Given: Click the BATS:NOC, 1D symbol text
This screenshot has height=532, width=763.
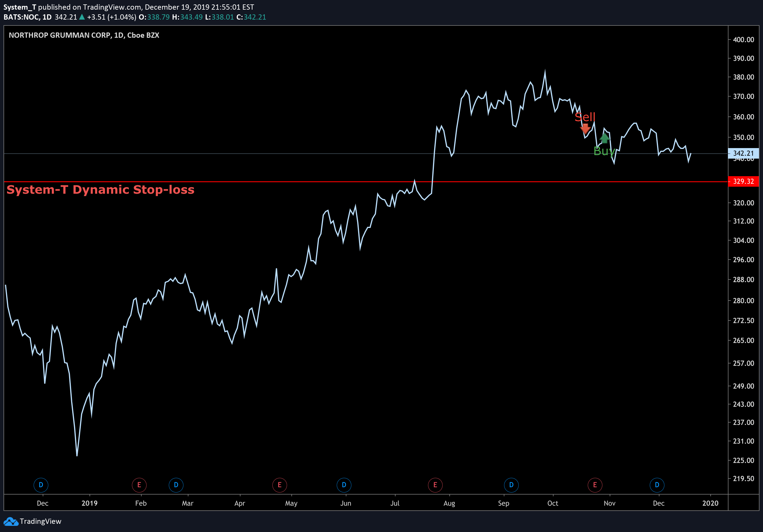Looking at the screenshot, I should [x=28, y=17].
